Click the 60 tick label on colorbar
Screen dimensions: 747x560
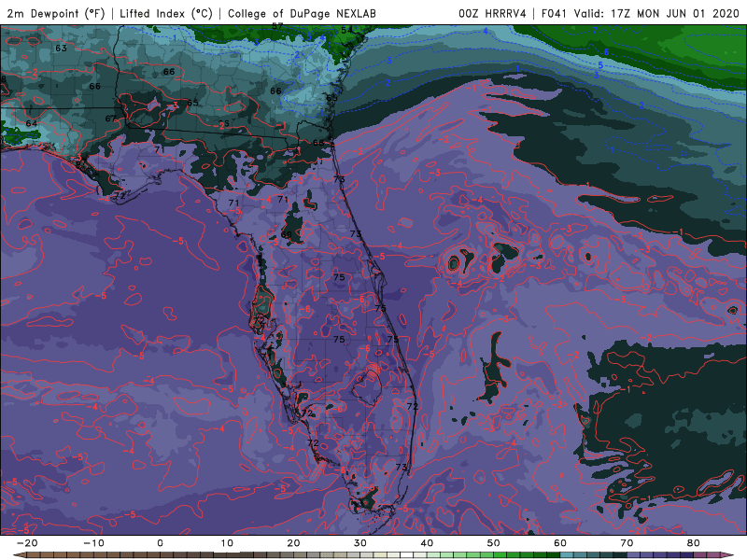(560, 543)
